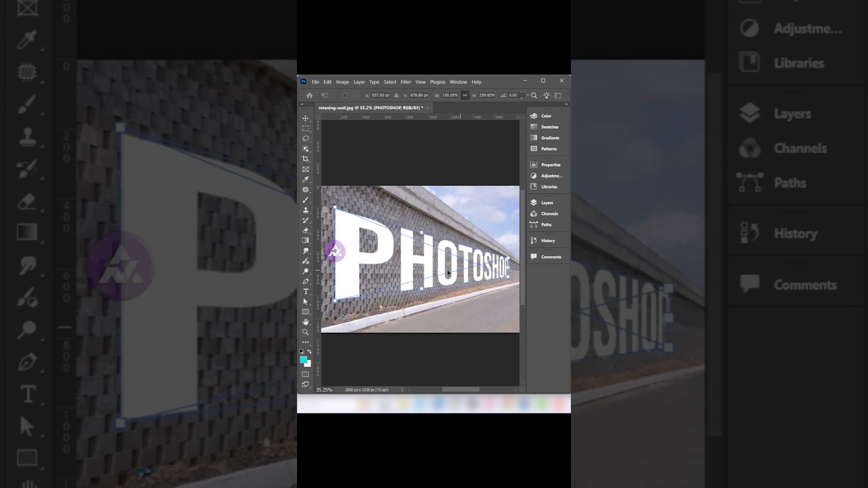Close the retaning-wall.jpg document tab
This screenshot has height=488, width=868.
[x=428, y=108]
